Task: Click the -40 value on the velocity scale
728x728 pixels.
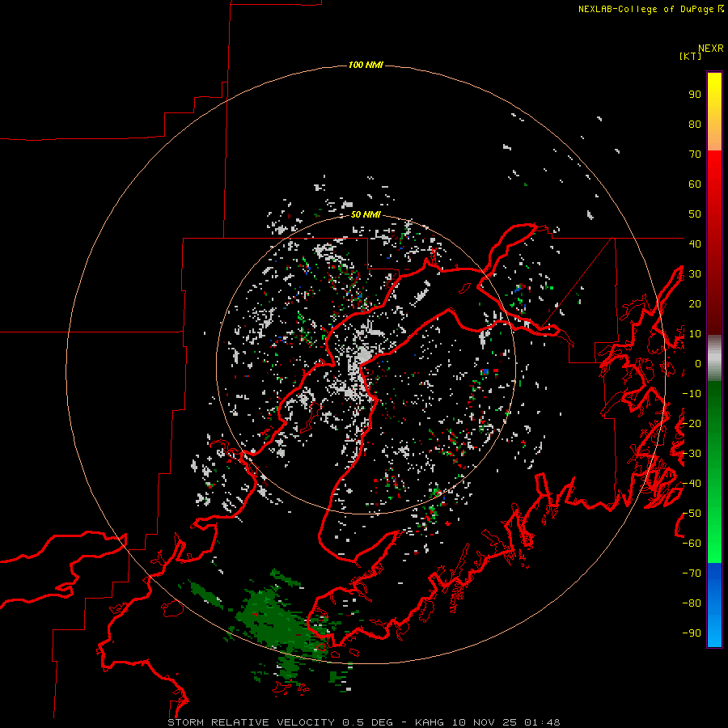Action: [x=692, y=484]
